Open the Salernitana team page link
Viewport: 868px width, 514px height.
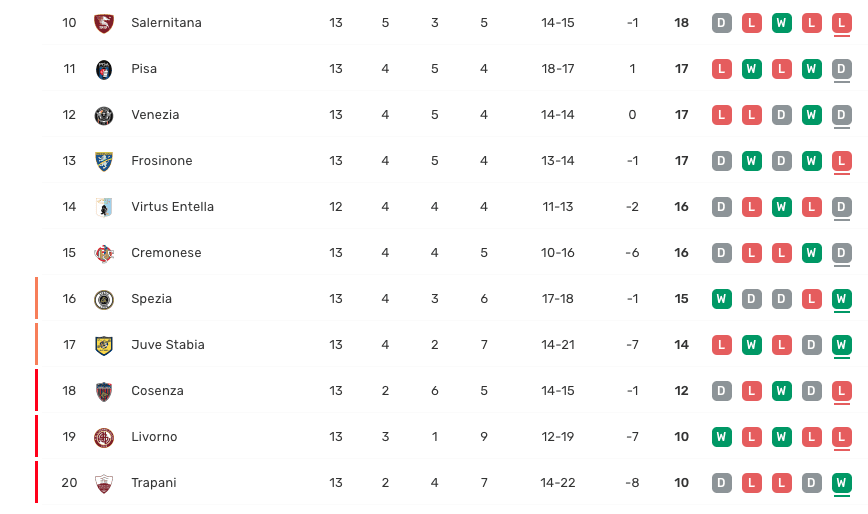[x=166, y=23]
